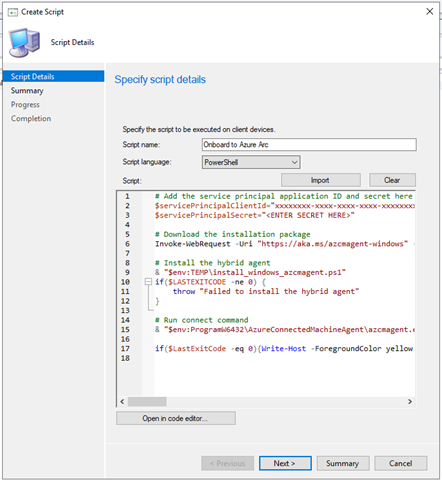Click the Next button
442x480 pixels.
click(x=285, y=463)
